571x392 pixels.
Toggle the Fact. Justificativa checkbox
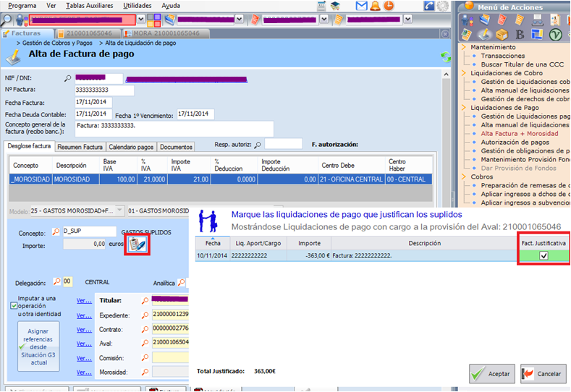[x=543, y=255]
